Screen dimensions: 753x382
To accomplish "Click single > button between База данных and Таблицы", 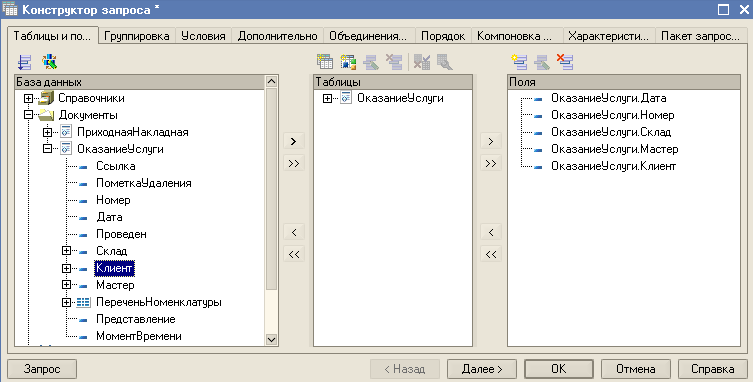I will click(294, 141).
